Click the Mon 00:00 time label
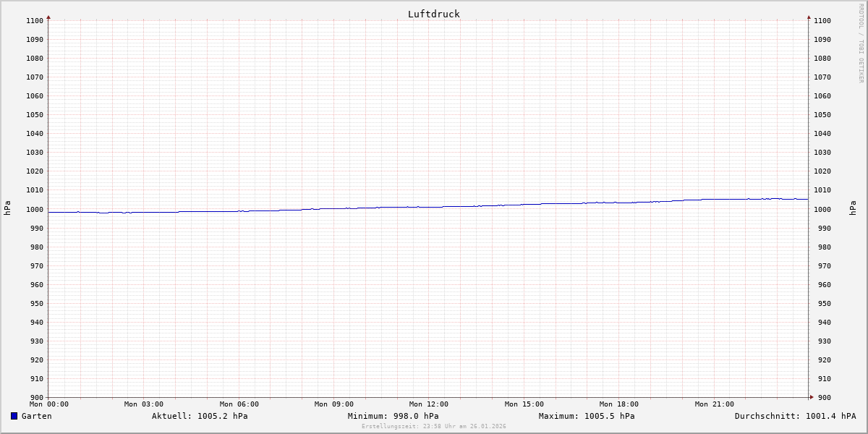The image size is (868, 434). tap(49, 404)
